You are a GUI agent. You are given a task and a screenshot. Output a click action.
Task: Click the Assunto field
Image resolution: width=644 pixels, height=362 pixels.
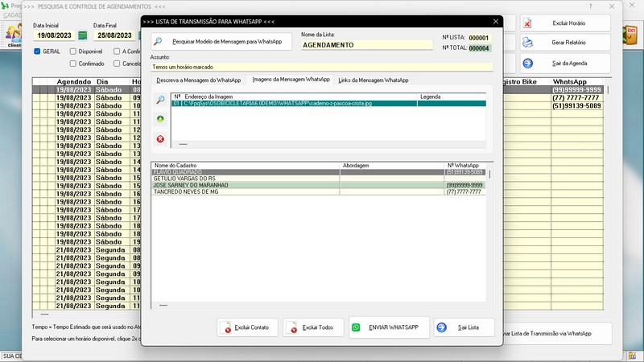[321, 67]
